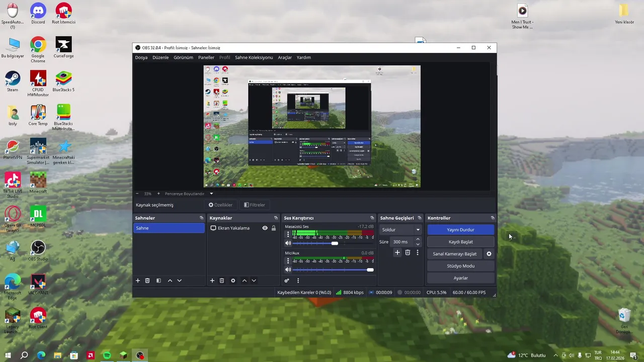
Task: Click the Filtreler button
Action: click(255, 205)
